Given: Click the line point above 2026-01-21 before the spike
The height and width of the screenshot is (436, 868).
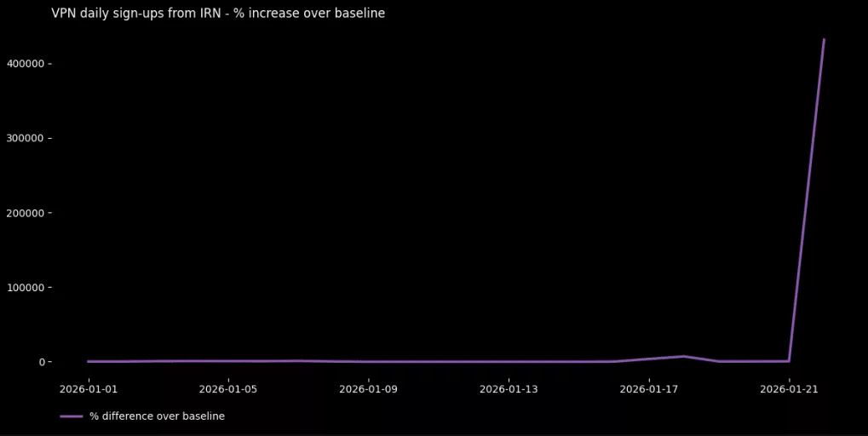Looking at the screenshot, I should click(789, 361).
